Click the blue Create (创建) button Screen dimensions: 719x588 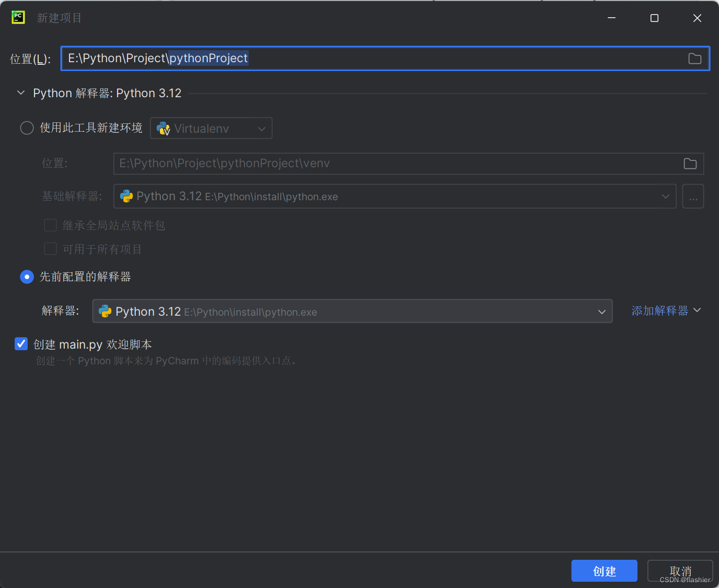[604, 571]
